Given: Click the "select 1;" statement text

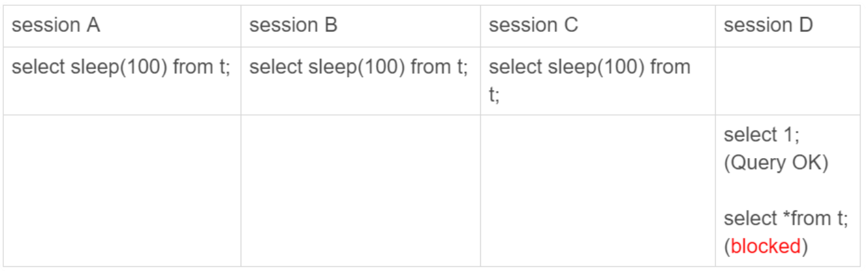Looking at the screenshot, I should pyautogui.click(x=762, y=136).
